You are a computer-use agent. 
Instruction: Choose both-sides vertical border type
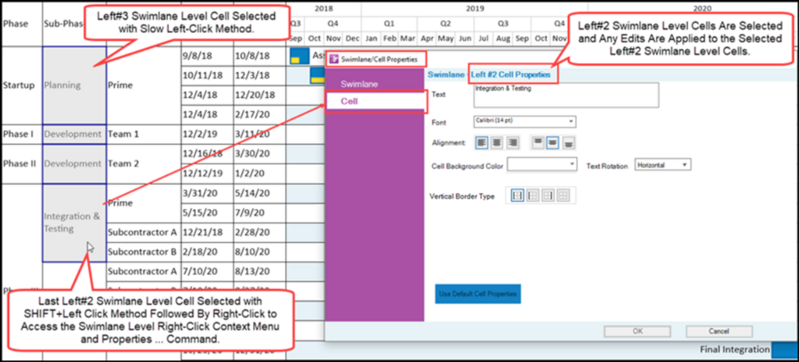pyautogui.click(x=517, y=195)
